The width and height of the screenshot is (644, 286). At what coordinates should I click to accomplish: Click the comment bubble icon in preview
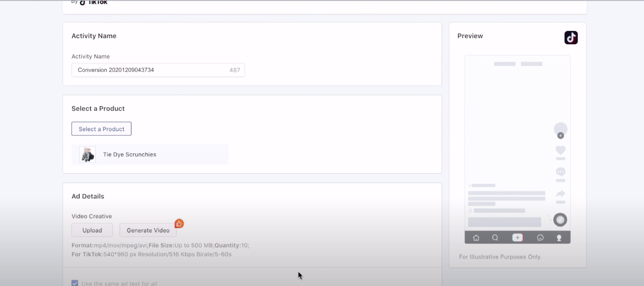560,172
